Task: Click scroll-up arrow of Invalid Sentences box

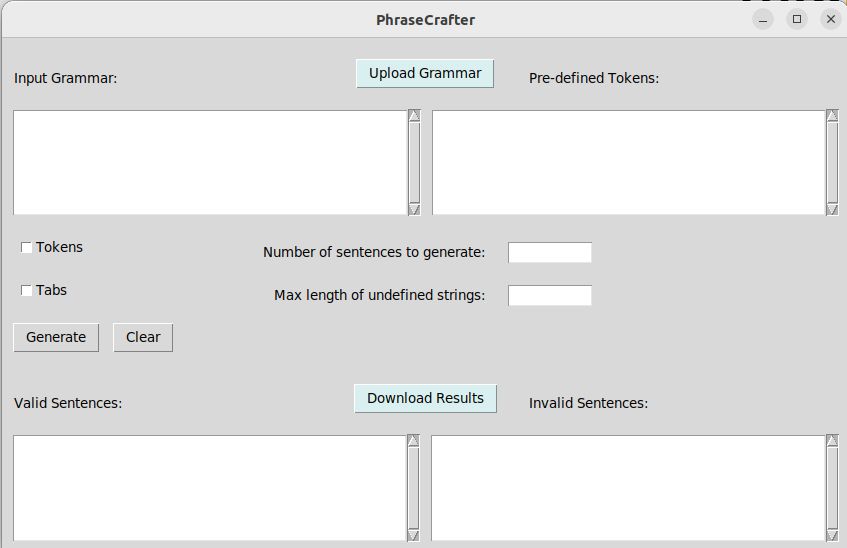Action: coord(832,441)
